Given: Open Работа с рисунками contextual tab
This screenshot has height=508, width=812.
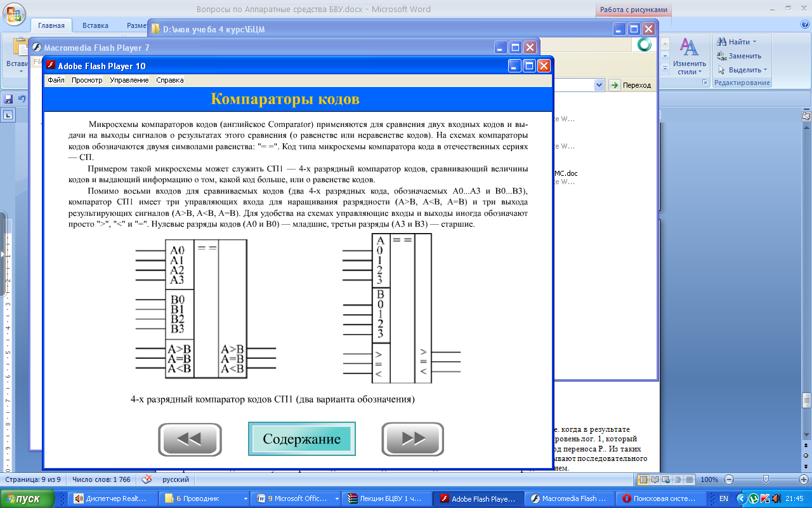Looking at the screenshot, I should pos(633,10).
